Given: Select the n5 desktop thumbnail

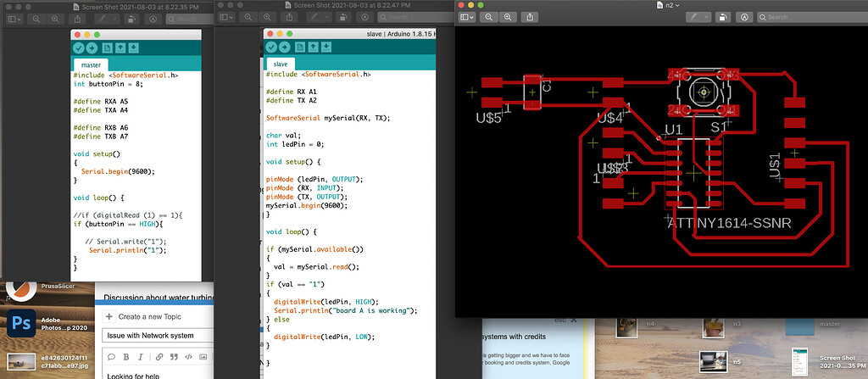Looking at the screenshot, I should click(713, 360).
